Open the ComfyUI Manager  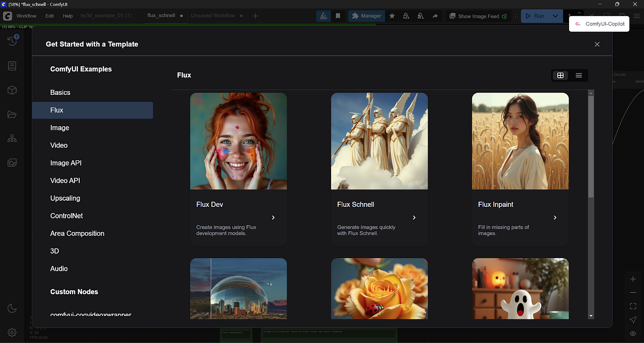[366, 16]
